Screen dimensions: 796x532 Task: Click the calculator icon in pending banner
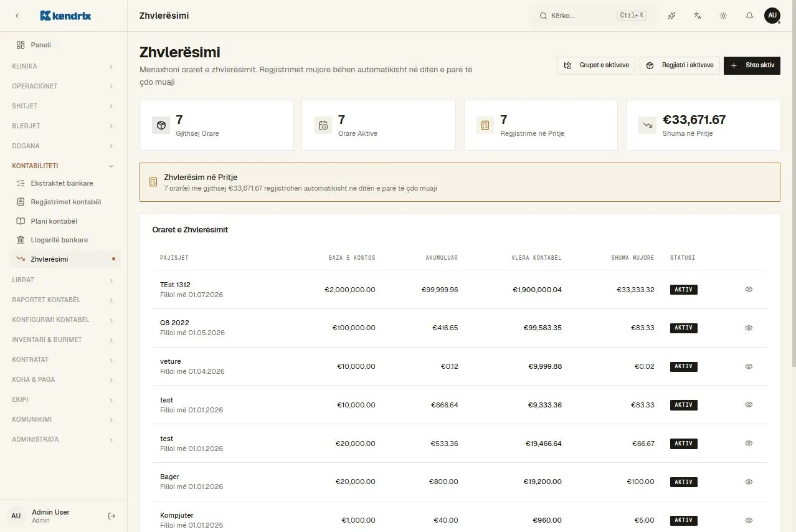tap(153, 182)
